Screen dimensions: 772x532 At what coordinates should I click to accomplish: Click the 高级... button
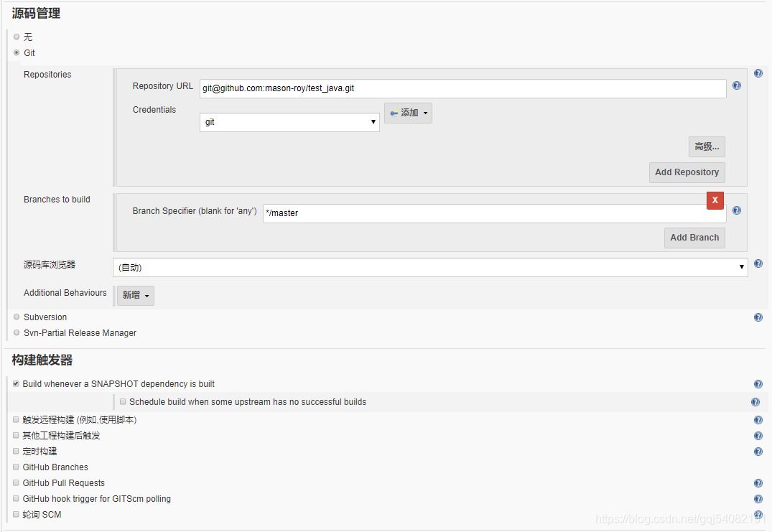[x=707, y=146]
